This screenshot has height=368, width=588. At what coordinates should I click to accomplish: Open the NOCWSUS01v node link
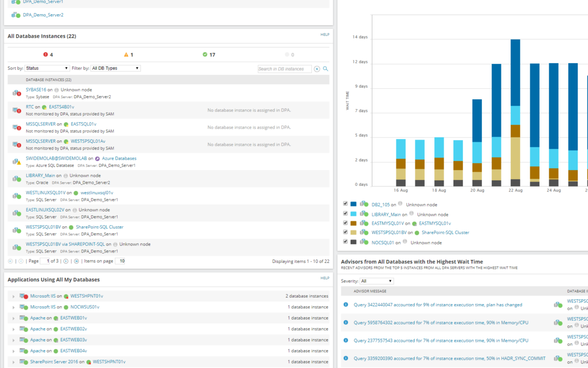pyautogui.click(x=85, y=307)
